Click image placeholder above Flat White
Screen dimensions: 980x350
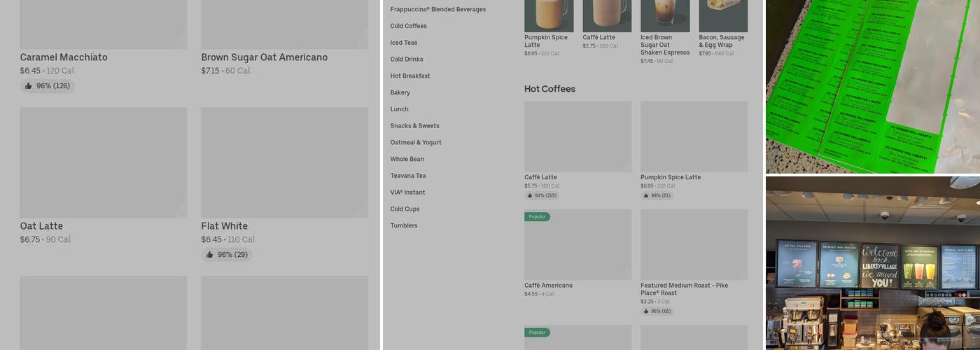coord(285,162)
